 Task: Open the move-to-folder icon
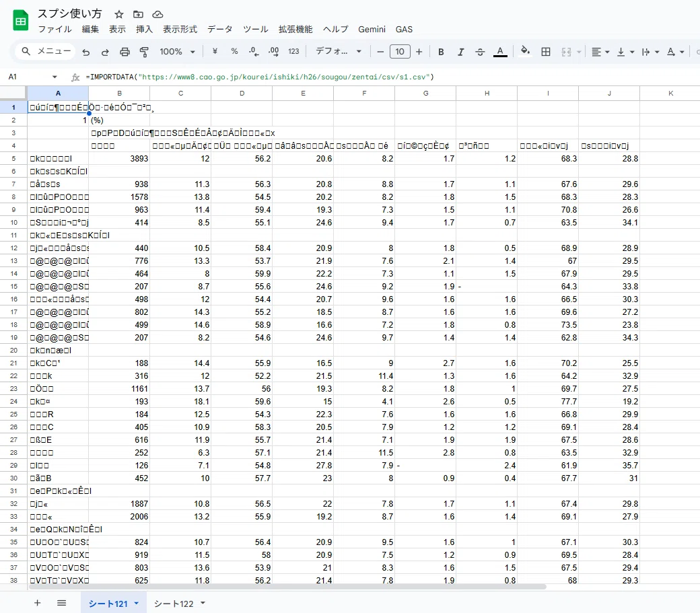(139, 14)
